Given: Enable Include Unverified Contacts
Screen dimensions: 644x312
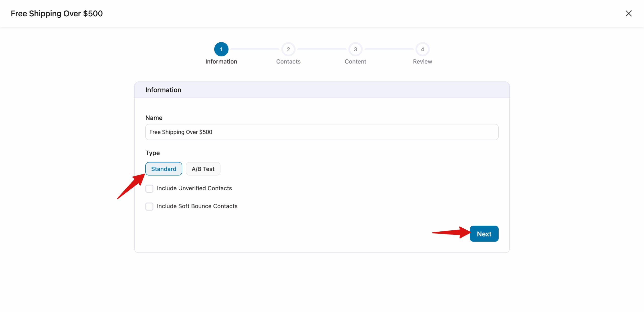Looking at the screenshot, I should pos(149,188).
